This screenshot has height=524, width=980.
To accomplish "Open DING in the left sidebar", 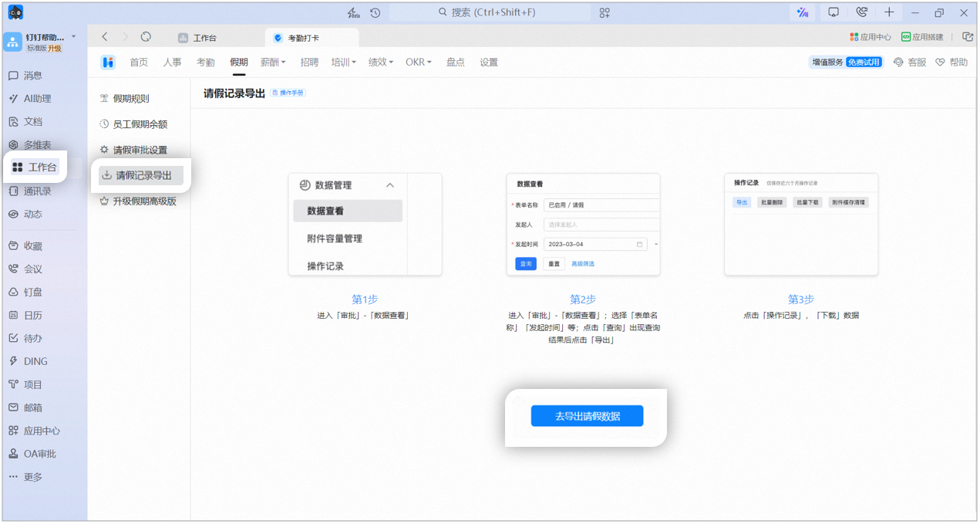I will coord(28,362).
